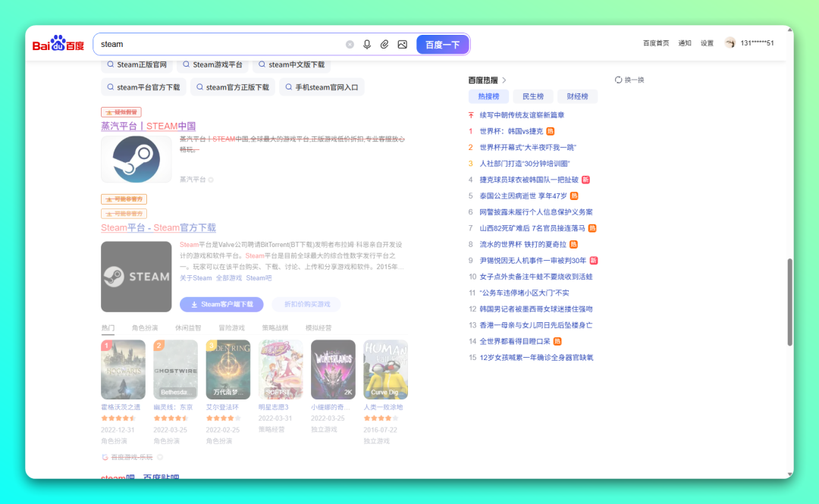Open image search camera icon

[x=402, y=45]
